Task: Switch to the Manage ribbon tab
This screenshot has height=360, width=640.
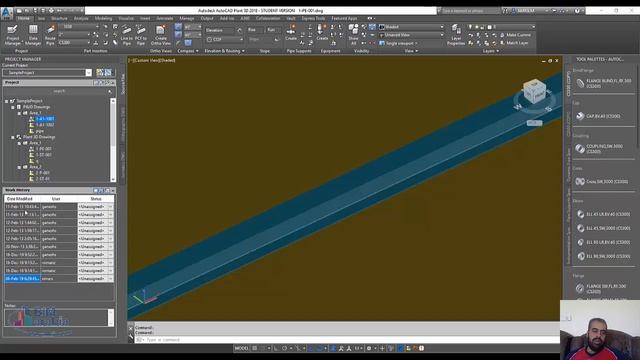Action: 187,18
